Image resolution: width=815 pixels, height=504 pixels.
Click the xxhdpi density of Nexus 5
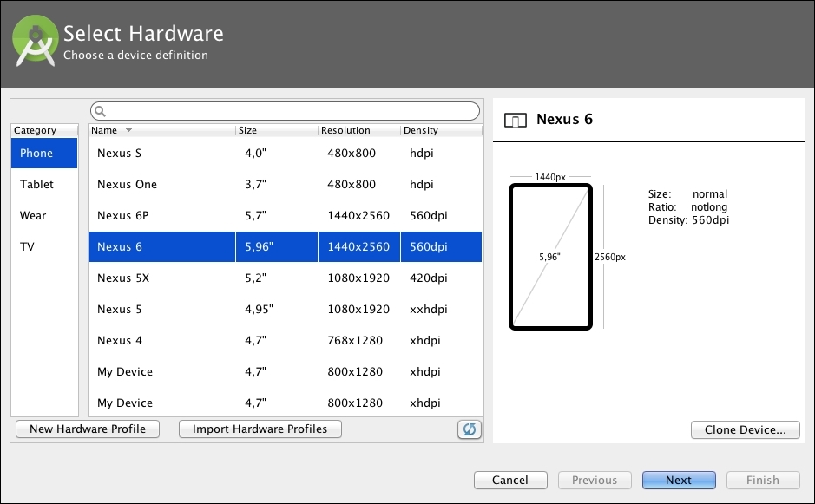click(x=429, y=309)
